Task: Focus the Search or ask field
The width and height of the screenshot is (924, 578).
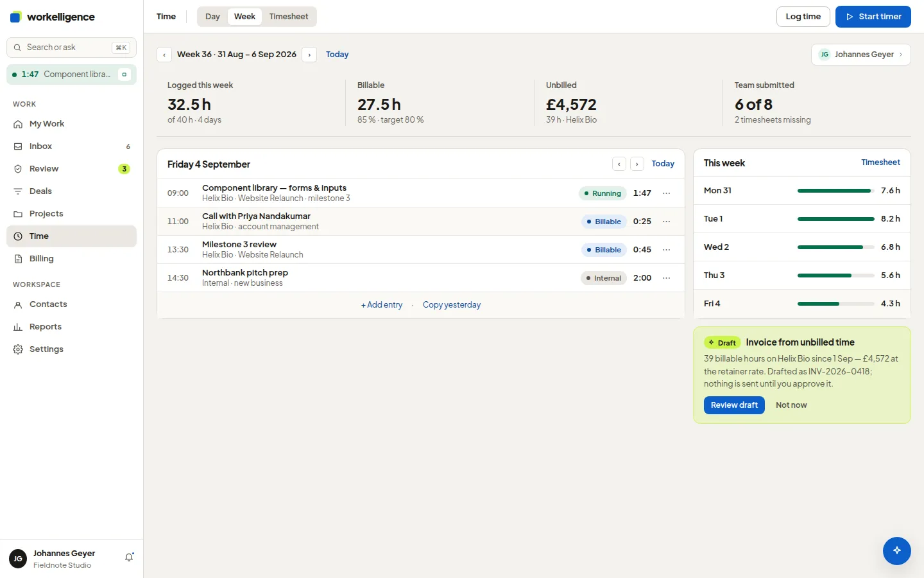Action: tap(71, 48)
